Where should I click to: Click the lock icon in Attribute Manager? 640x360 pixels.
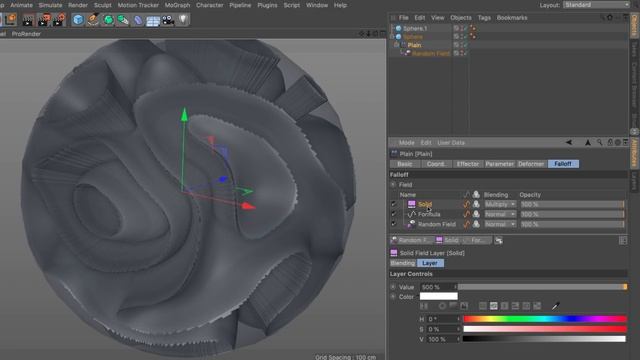[610, 142]
